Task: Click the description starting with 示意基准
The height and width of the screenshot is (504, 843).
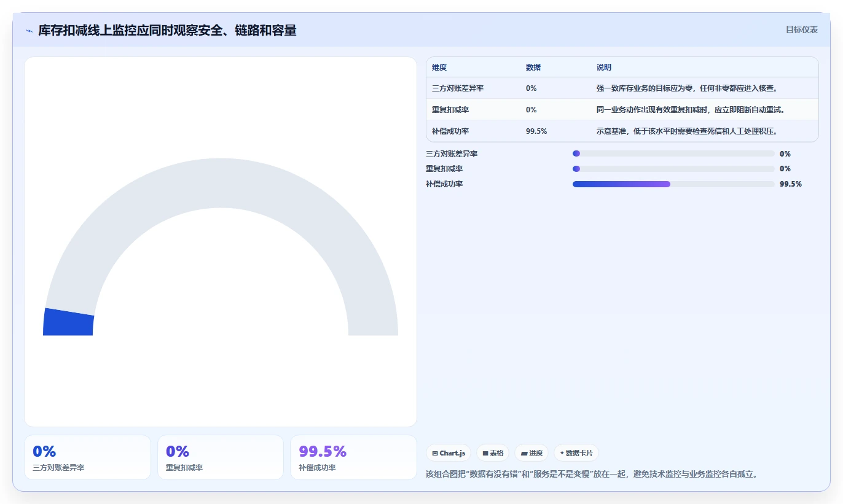Action: [688, 131]
